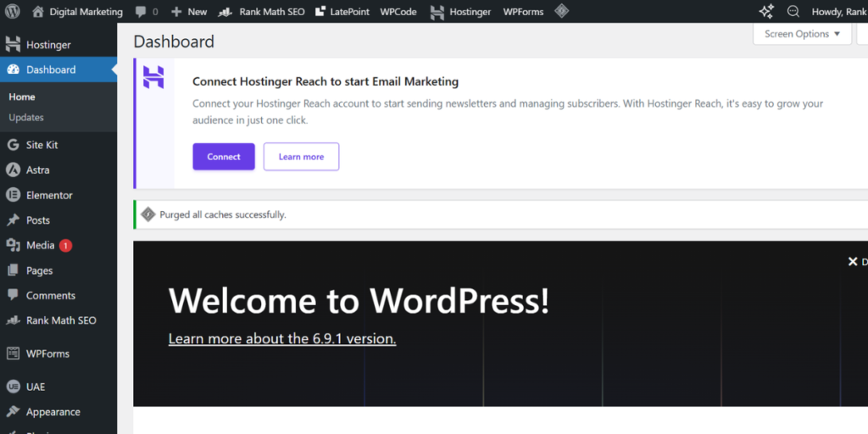868x434 pixels.
Task: Open the Appearance menu label
Action: pyautogui.click(x=53, y=412)
